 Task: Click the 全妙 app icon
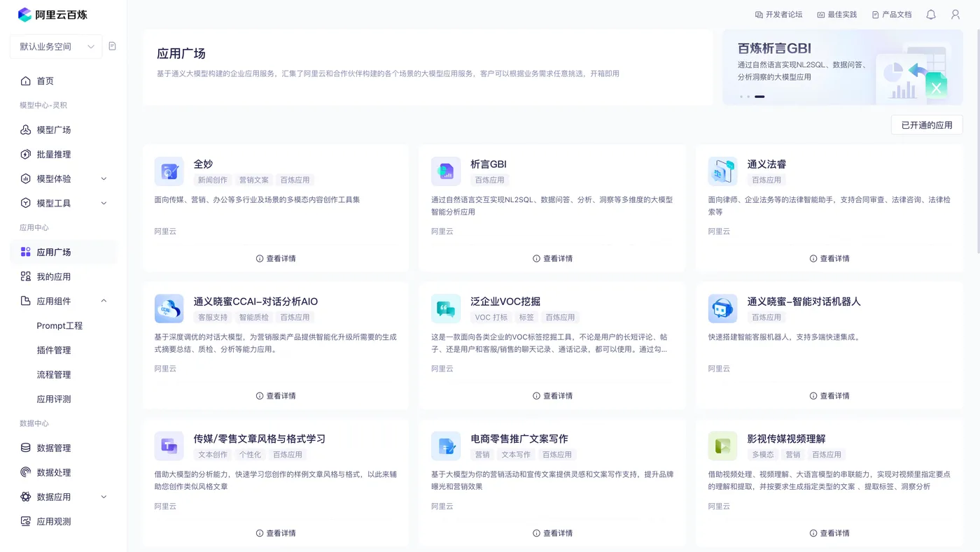pos(169,171)
